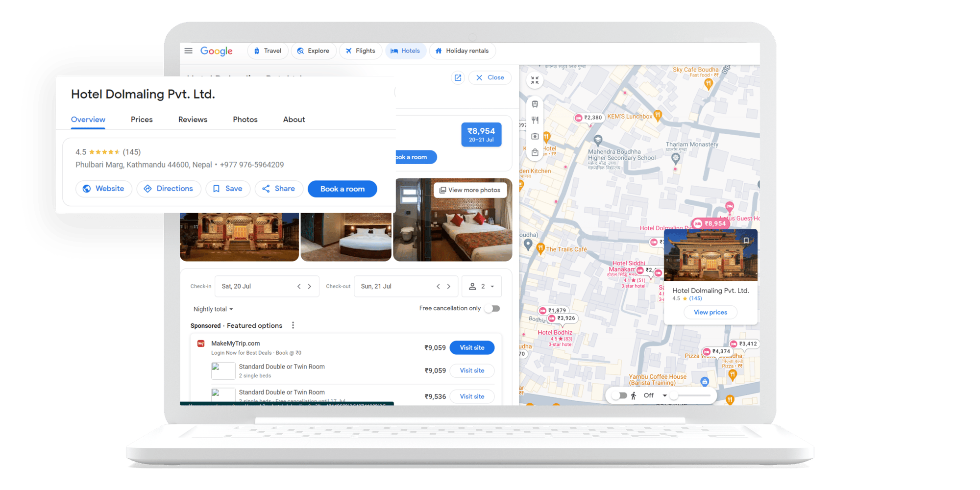Toggle Free cancellation only switch
This screenshot has height=490, width=980.
tap(492, 309)
